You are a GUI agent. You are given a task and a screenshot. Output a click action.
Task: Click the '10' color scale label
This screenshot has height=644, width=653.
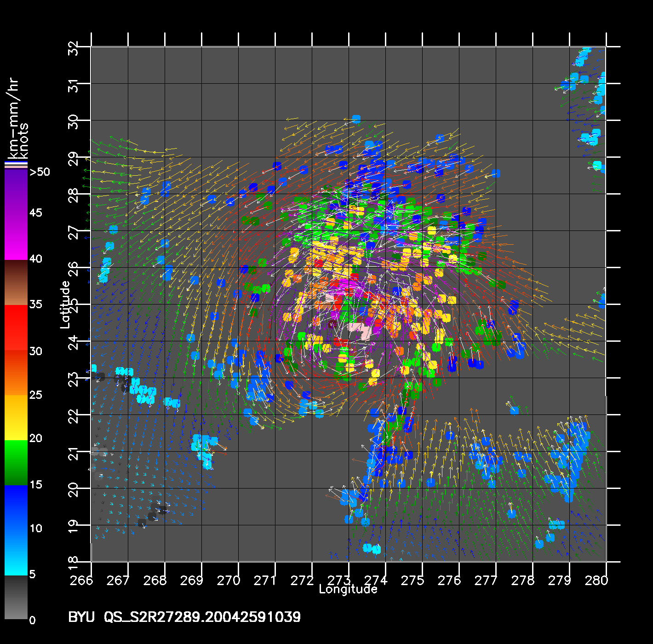click(36, 528)
